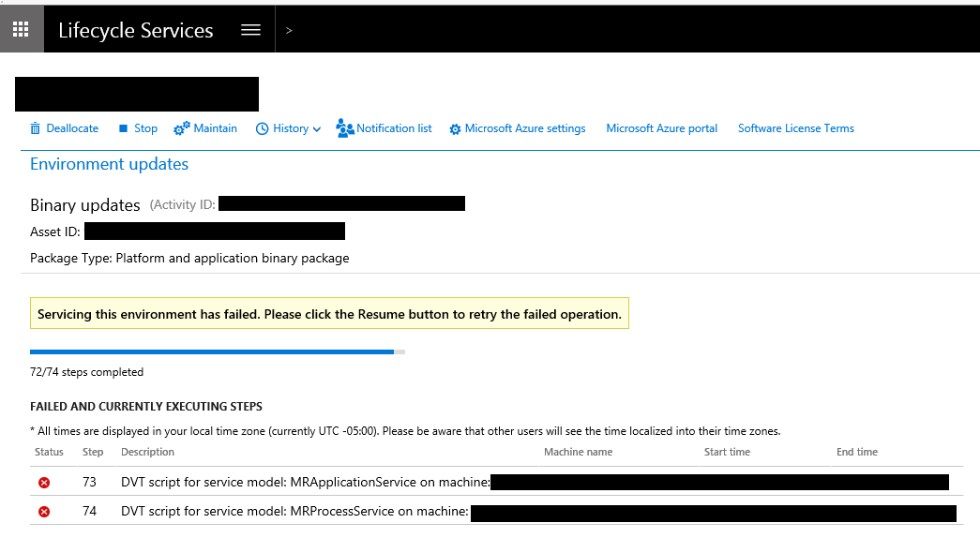Viewport: 980px width, 553px height.
Task: Click the Asset ID label
Action: tap(55, 232)
